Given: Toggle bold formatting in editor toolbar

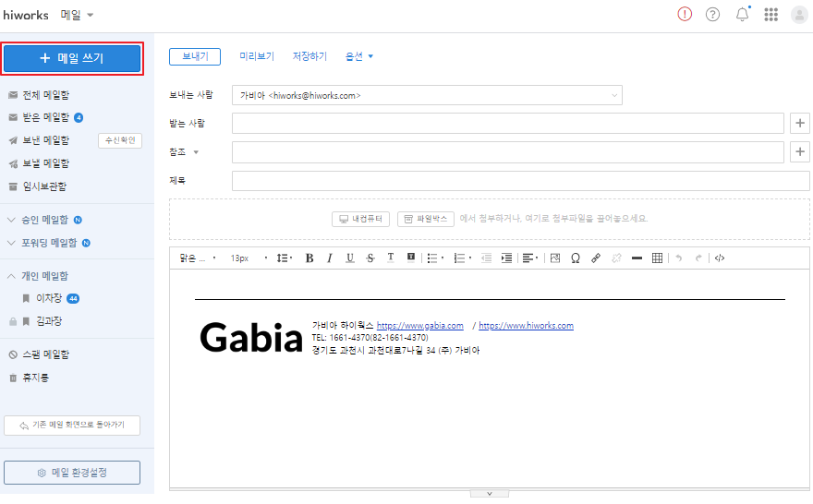Looking at the screenshot, I should click(309, 258).
